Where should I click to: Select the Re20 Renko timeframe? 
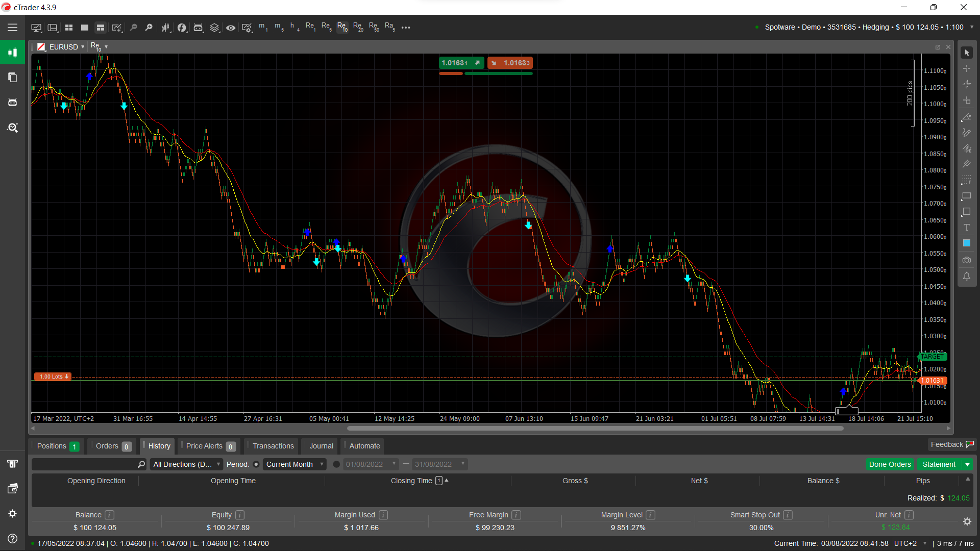point(358,27)
